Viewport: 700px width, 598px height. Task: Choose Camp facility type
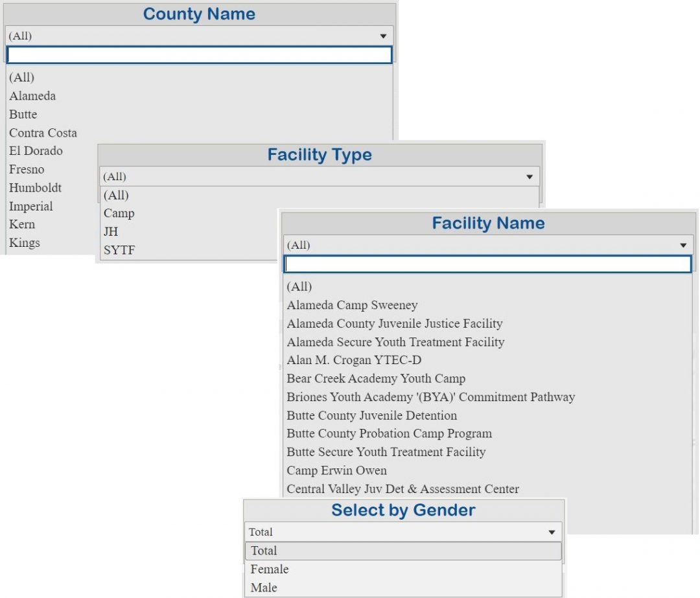coord(119,213)
